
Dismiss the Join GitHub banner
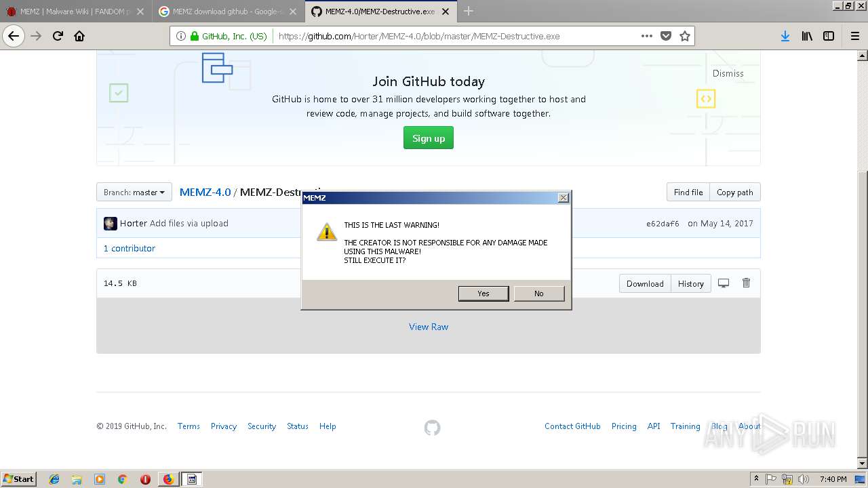pos(728,73)
